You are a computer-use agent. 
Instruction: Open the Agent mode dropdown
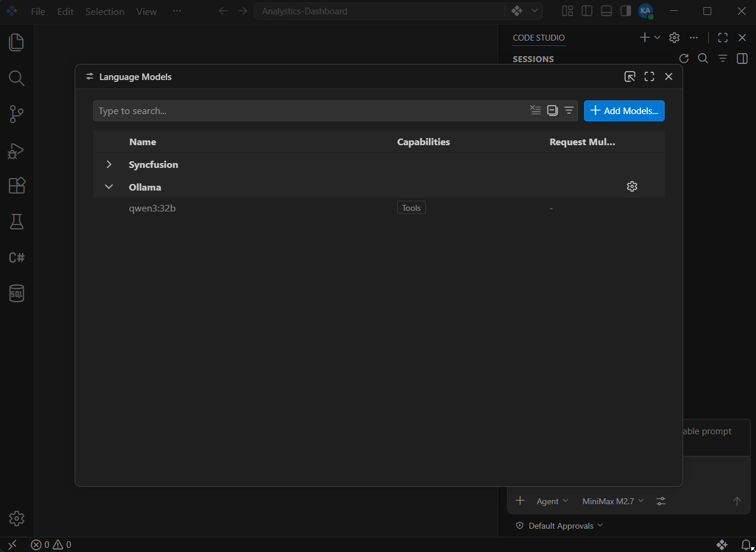pyautogui.click(x=552, y=501)
